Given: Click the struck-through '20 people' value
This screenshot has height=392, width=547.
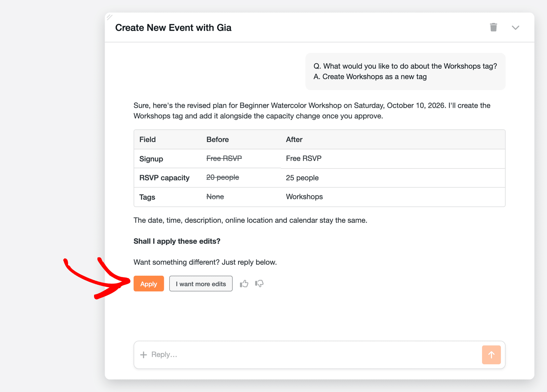Looking at the screenshot, I should click(x=223, y=178).
